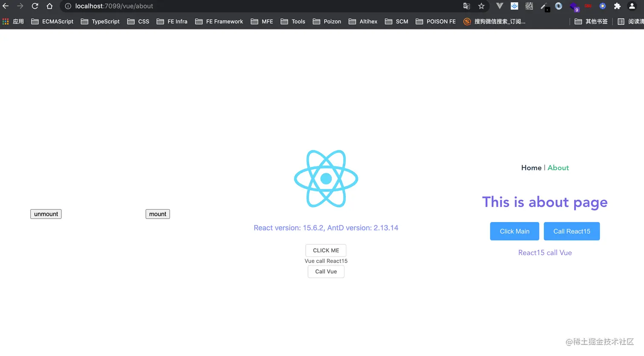Viewport: 644px width, 356px height.
Task: Open the SCM bookmark folder
Action: click(x=396, y=21)
